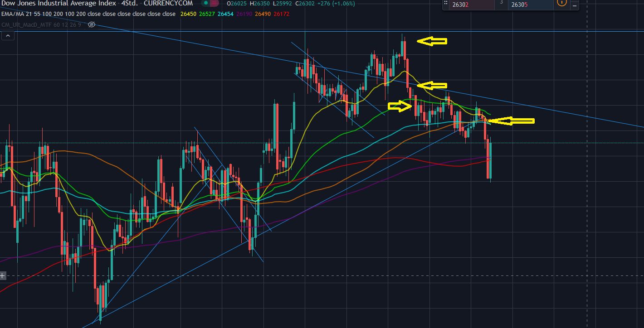Click the low value L25992

[x=283, y=4]
